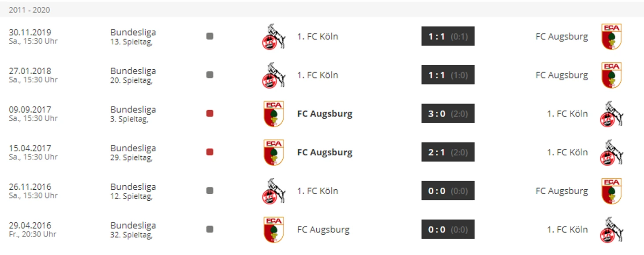The image size is (644, 255).
Task: Click 1. FC Köln crest in 30.11.2019 match
Action: click(273, 37)
